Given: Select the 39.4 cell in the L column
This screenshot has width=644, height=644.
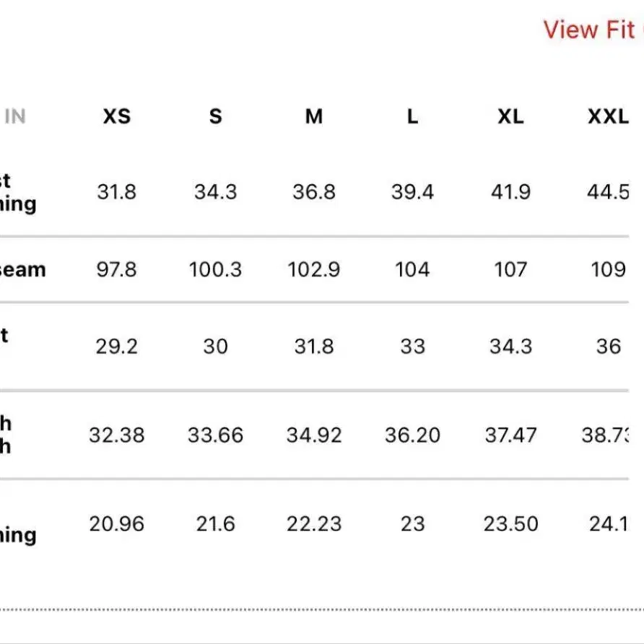Looking at the screenshot, I should click(412, 192).
